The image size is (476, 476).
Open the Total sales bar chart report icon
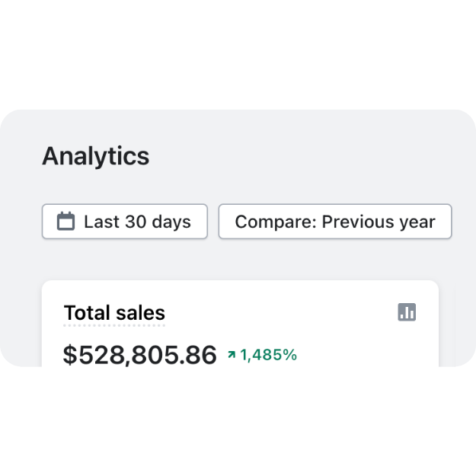pyautogui.click(x=407, y=311)
